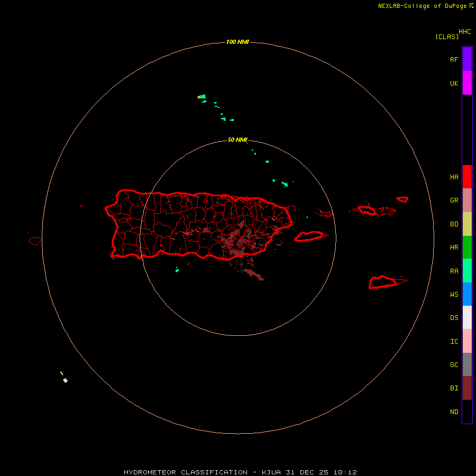The image size is (476, 476).
Task: Click the Vieques island outline
Action: (x=309, y=236)
